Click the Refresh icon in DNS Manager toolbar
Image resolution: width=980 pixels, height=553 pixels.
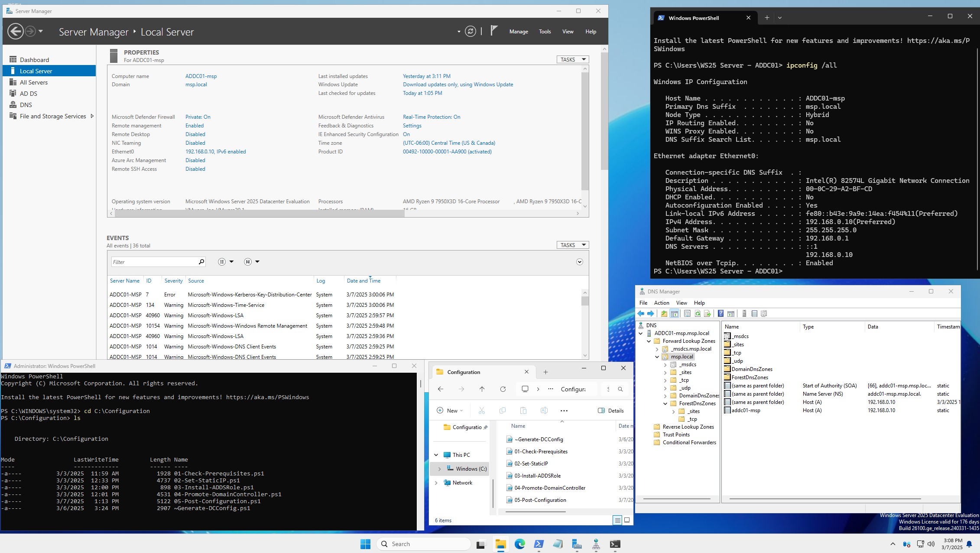click(698, 313)
